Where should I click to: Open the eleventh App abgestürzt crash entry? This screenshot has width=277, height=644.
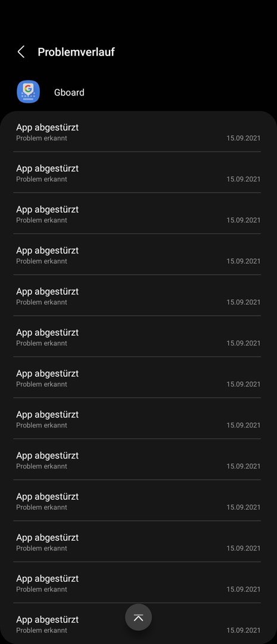tap(138, 541)
